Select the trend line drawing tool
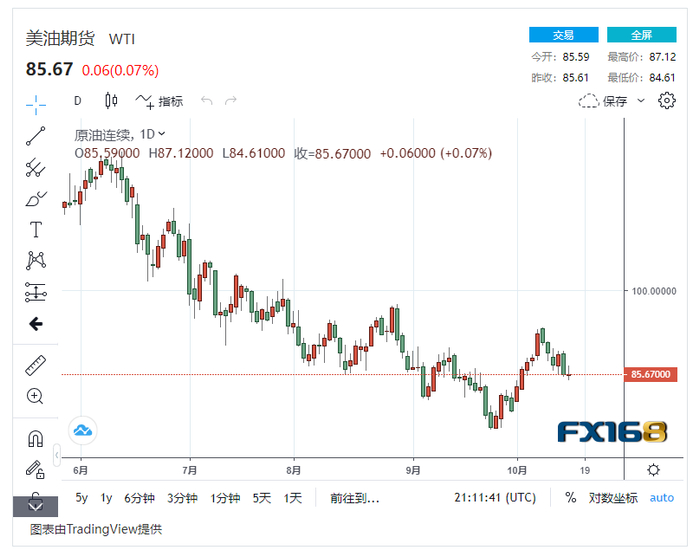This screenshot has height=550, width=700. click(x=36, y=136)
